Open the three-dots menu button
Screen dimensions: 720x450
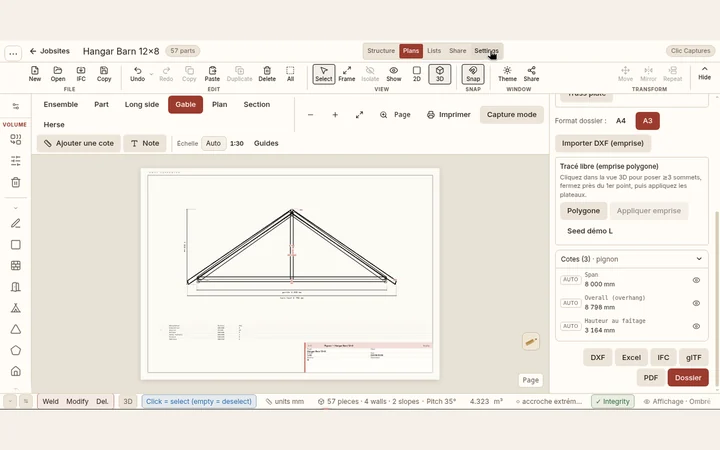13,53
